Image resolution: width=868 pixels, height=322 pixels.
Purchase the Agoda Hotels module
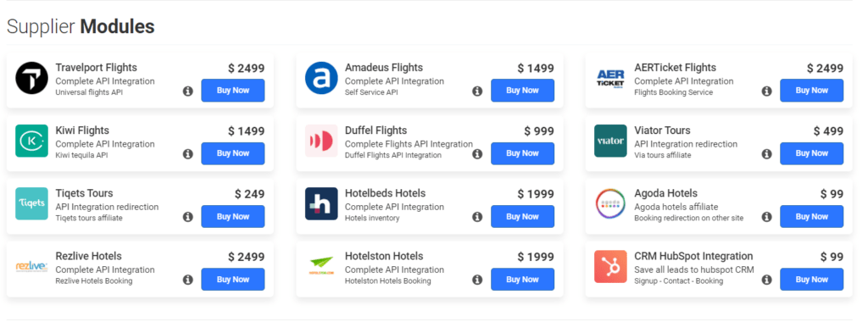pyautogui.click(x=811, y=216)
